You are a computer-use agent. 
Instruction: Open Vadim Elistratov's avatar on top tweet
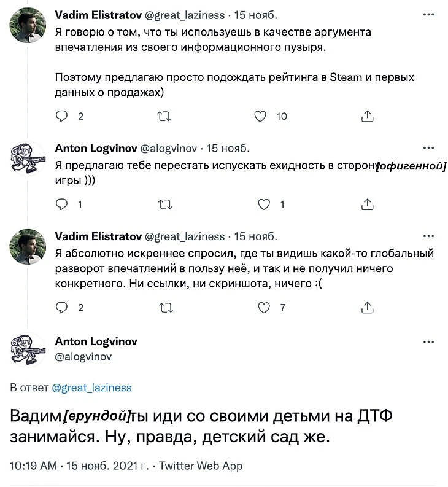pyautogui.click(x=28, y=25)
